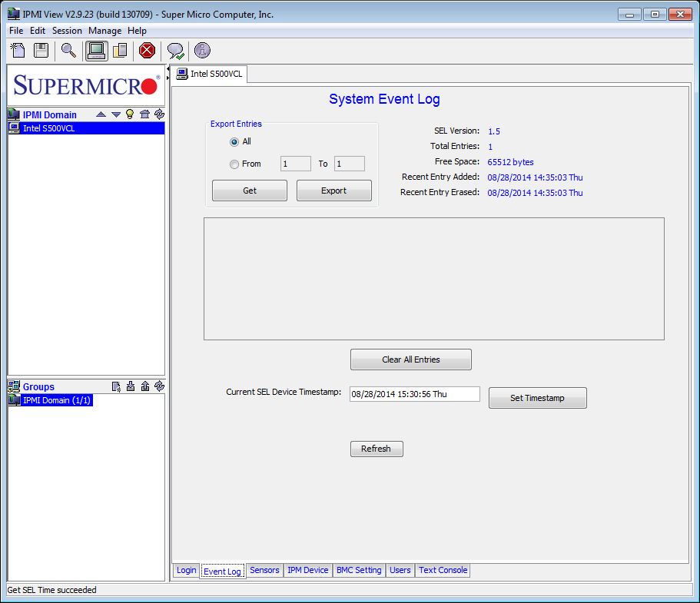This screenshot has height=603, width=700.
Task: Click the house icon in IPMI Domain header
Action: 144,114
